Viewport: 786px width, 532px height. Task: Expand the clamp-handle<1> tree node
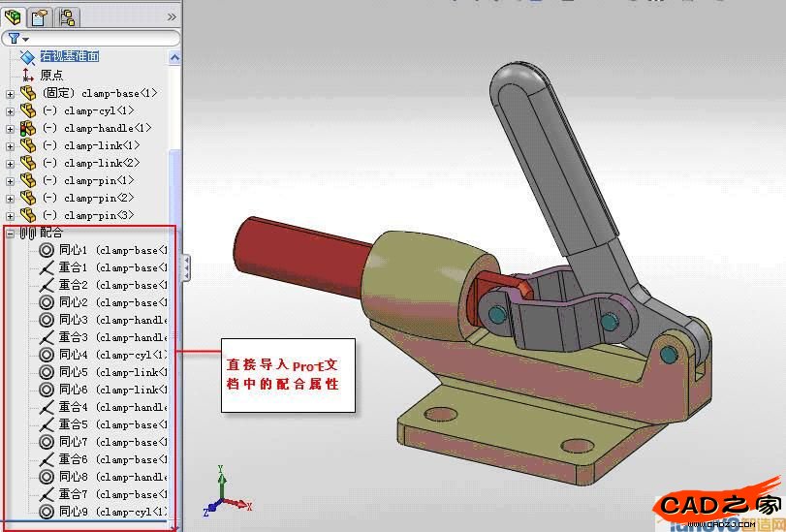(11, 129)
